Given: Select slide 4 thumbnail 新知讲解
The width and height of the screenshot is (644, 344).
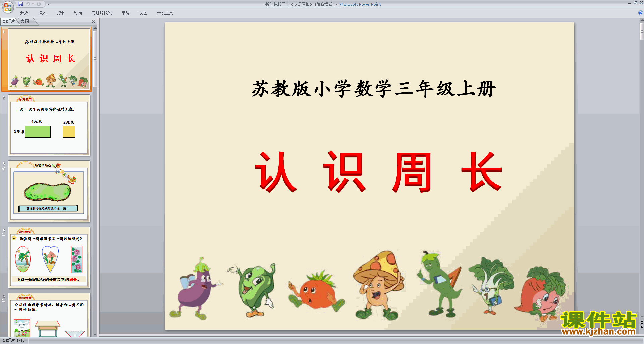Looking at the screenshot, I should 49,257.
